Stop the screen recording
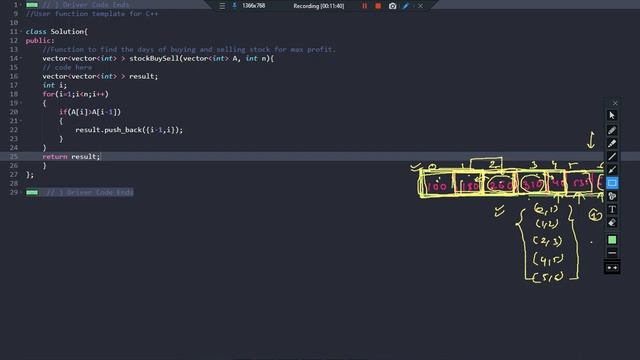640x360 pixels. (x=378, y=6)
